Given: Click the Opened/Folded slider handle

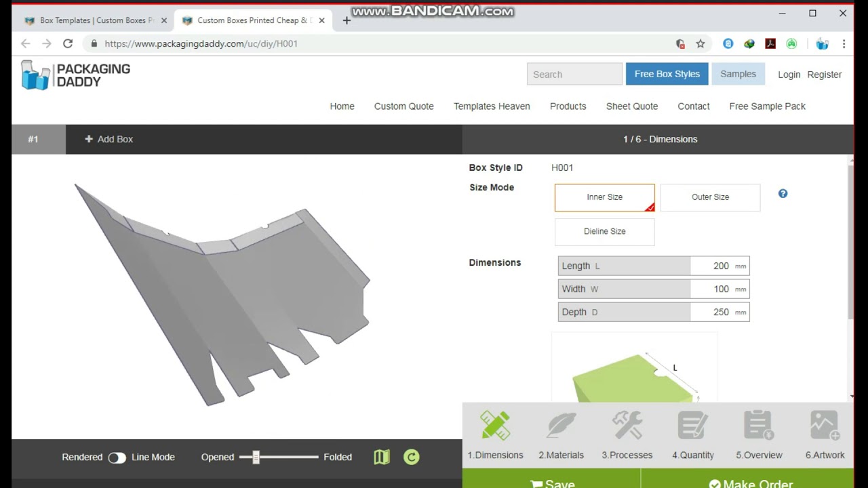Looking at the screenshot, I should coord(256,457).
